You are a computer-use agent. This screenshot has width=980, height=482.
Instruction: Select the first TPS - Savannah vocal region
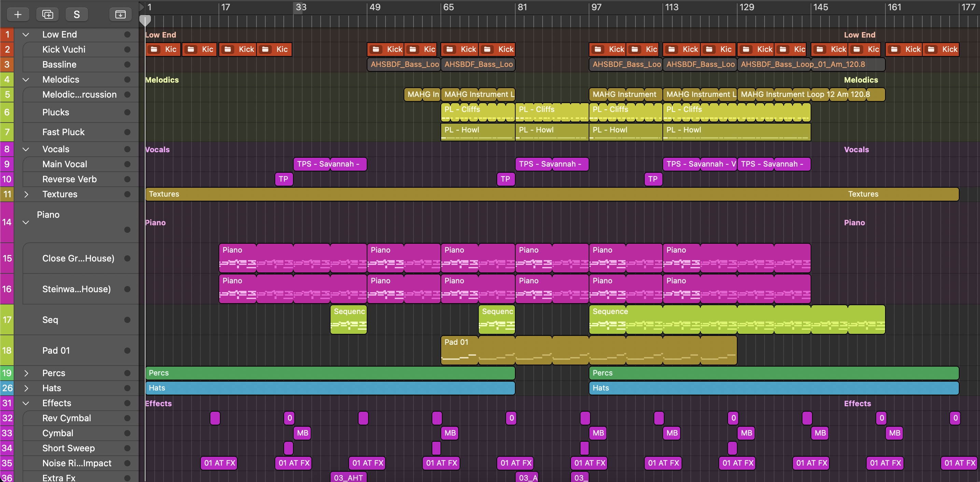click(330, 164)
